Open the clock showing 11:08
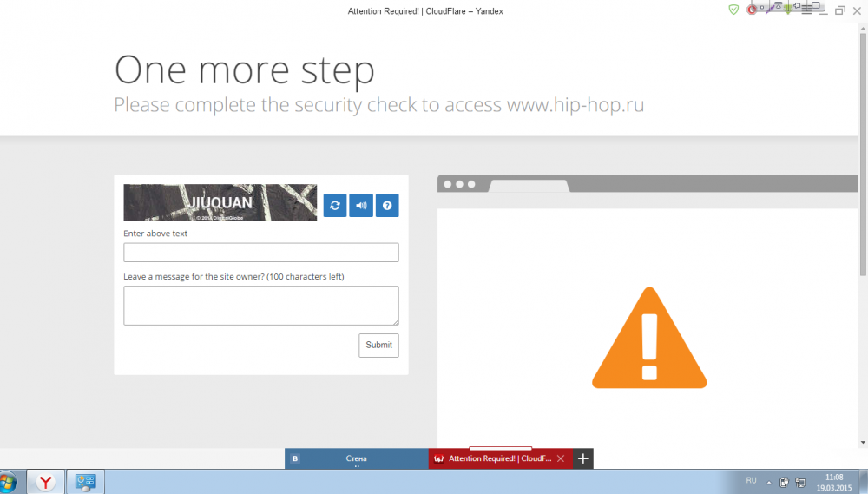Viewport: 868px width, 494px height. tap(834, 483)
